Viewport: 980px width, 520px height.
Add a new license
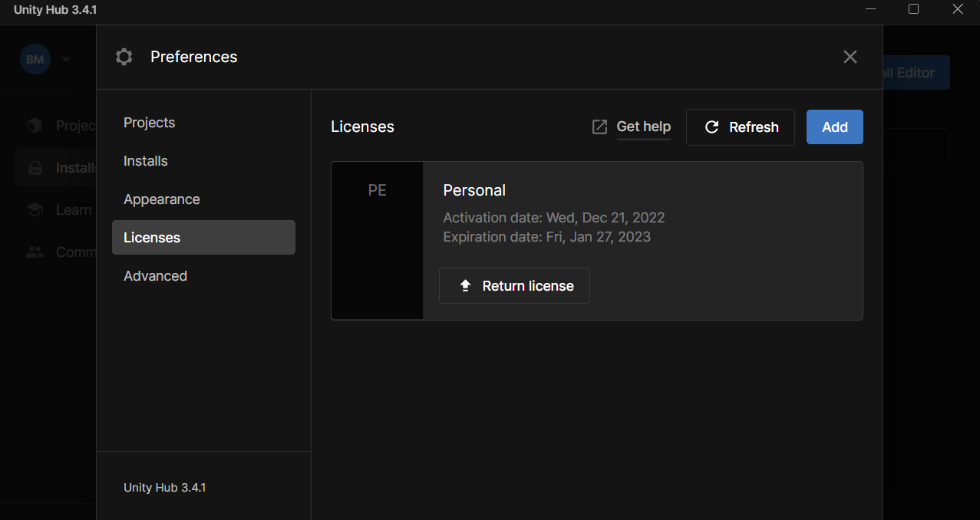tap(835, 127)
